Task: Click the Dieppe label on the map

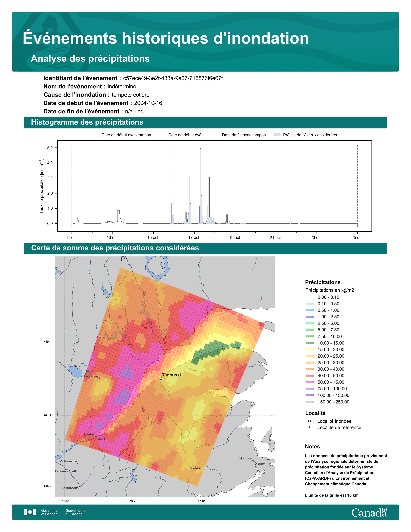Action: [259, 463]
